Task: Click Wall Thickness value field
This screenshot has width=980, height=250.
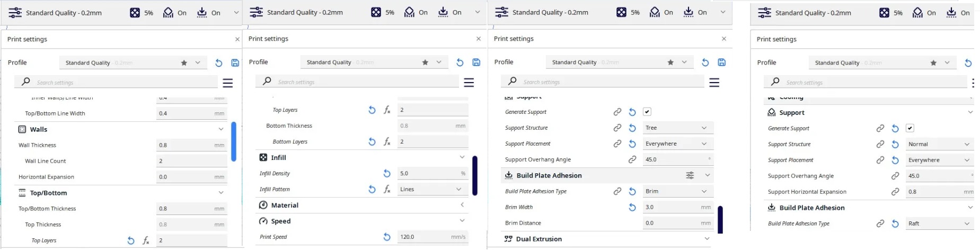Action: 192,145
